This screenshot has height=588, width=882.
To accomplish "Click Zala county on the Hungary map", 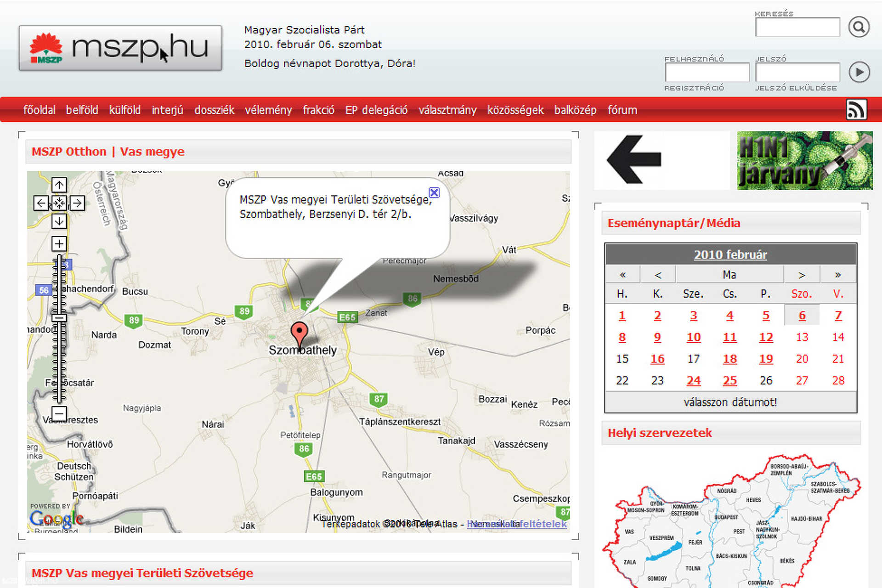I will (630, 562).
